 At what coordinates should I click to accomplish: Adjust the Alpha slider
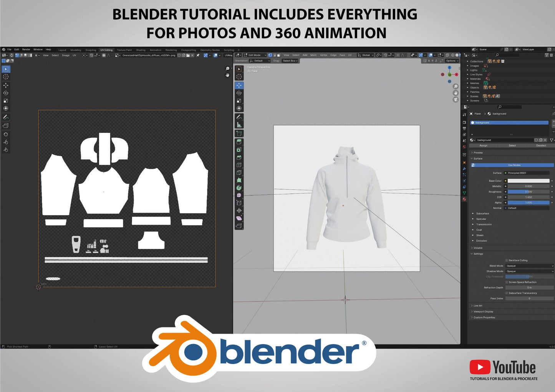(528, 203)
